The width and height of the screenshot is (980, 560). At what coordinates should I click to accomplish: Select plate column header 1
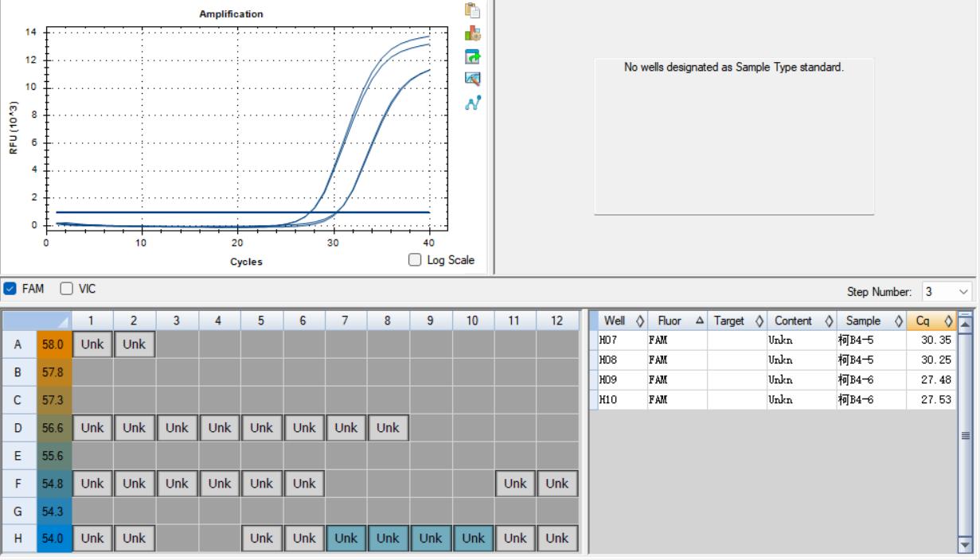pos(92,321)
